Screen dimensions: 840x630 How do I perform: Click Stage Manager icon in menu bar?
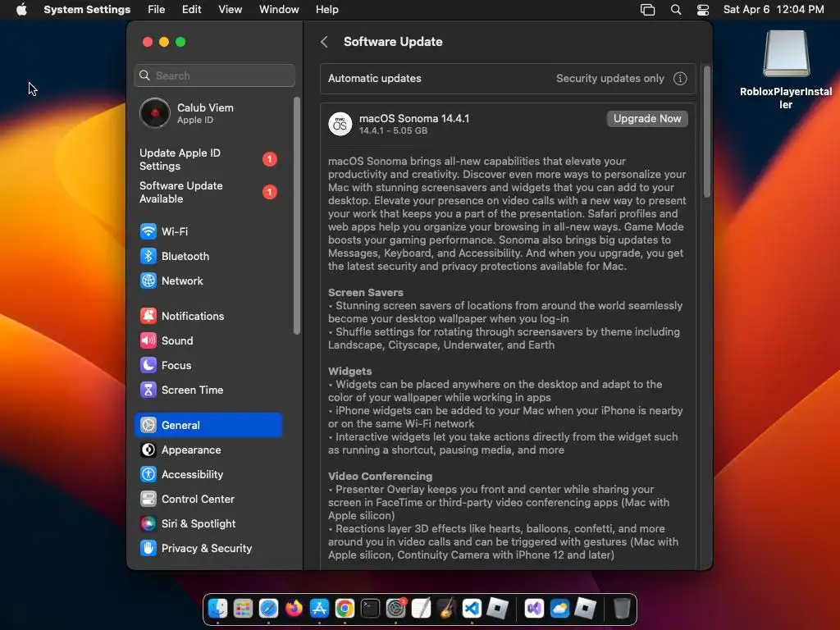pyautogui.click(x=648, y=10)
